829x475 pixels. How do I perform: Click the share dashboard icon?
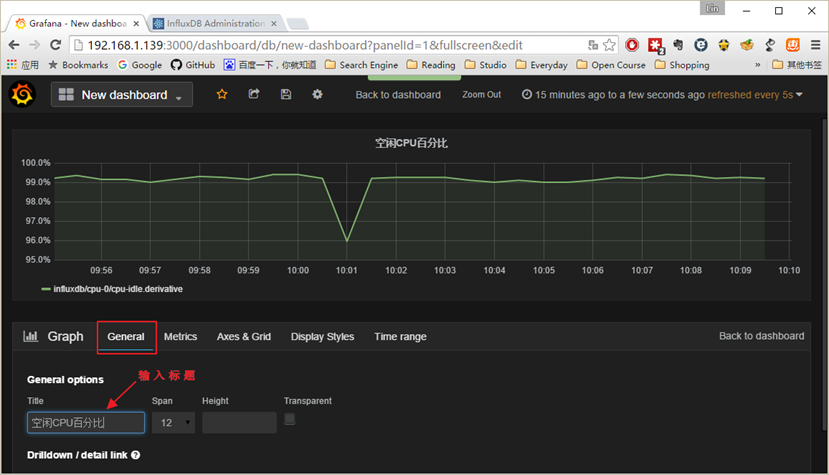tap(254, 94)
